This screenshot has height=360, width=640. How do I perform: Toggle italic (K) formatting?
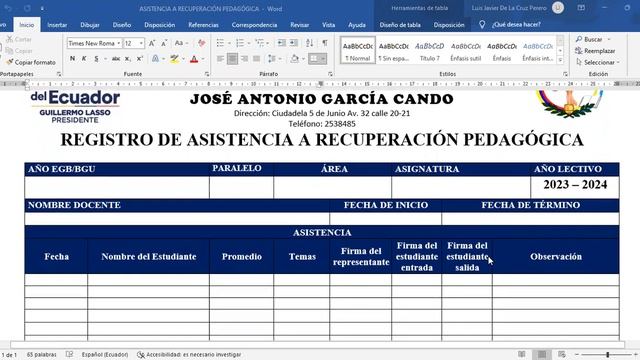coord(84,59)
